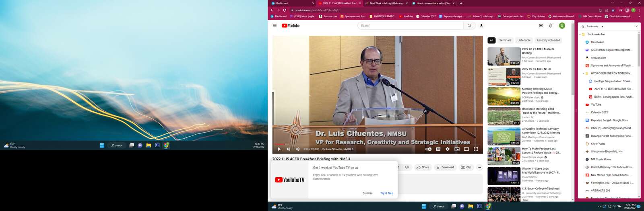Open the 'Ohio State Marching Band' video thumbnail
This screenshot has width=644, height=211.
point(504,116)
